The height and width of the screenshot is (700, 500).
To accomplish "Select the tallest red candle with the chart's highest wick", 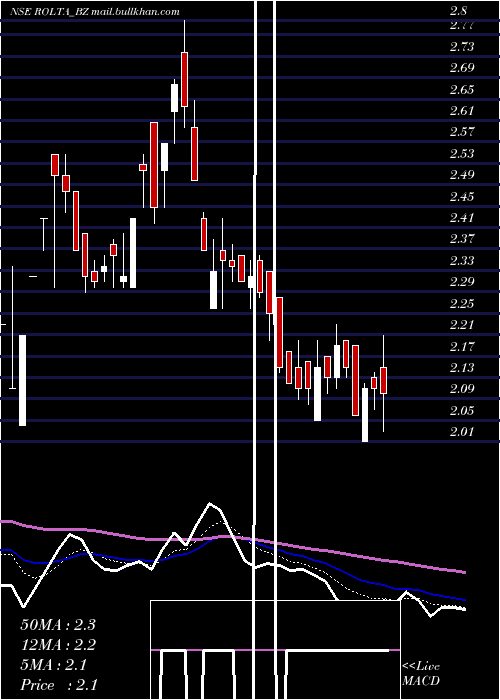I will (x=184, y=79).
